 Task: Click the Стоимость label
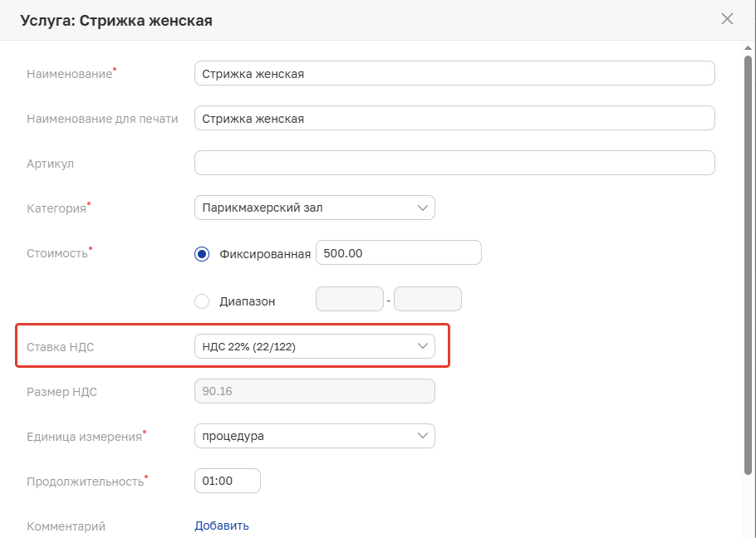pos(56,253)
